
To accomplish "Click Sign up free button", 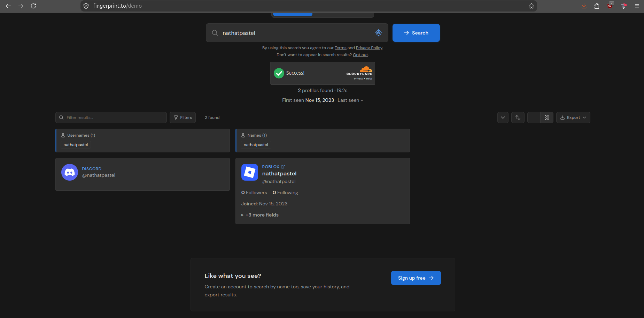I will point(416,278).
